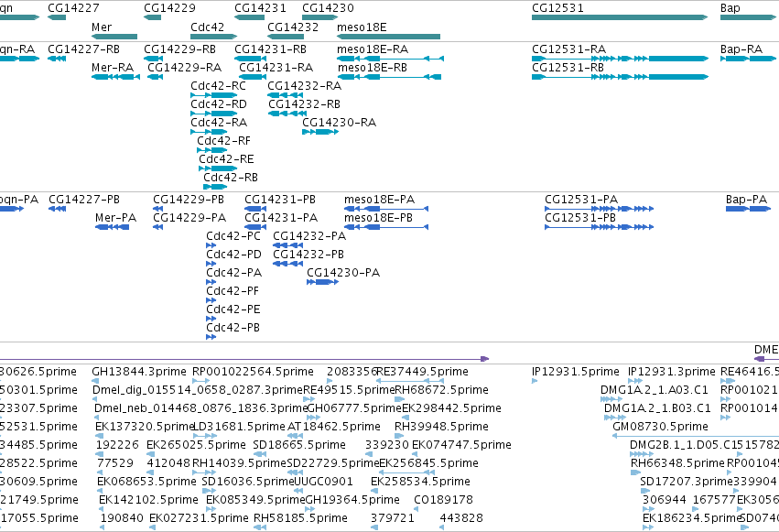This screenshot has height=532, width=779.
Task: Select the meso18E gene bar
Action: [x=388, y=37]
